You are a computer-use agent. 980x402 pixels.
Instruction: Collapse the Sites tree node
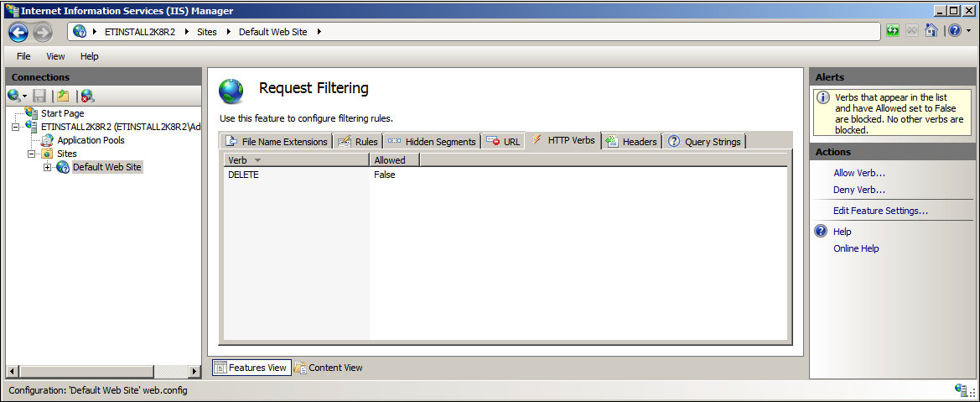tap(32, 154)
